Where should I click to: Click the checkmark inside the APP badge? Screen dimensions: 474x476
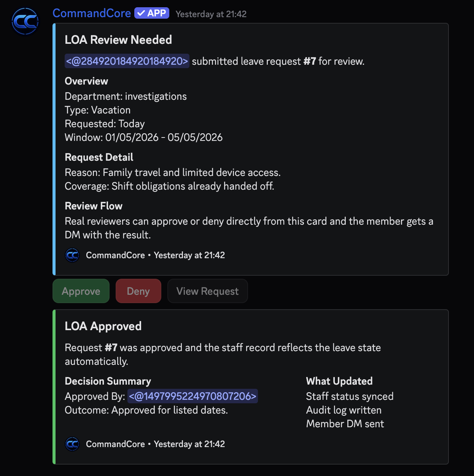[x=140, y=13]
